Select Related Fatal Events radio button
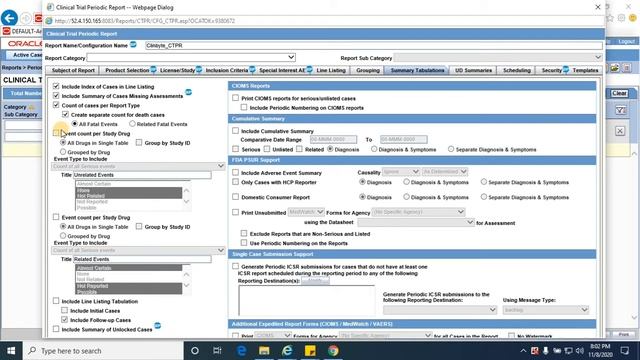Viewport: 640px width, 360px height. pyautogui.click(x=132, y=123)
